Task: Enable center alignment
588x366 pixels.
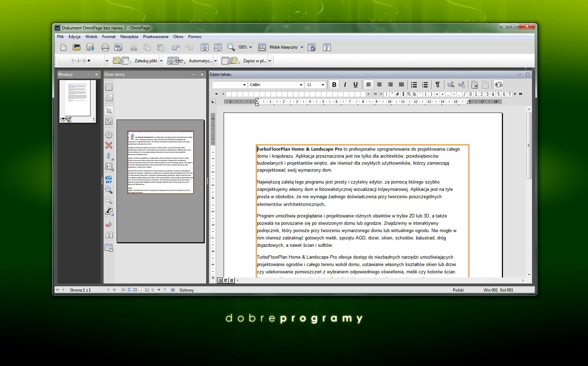Action: pyautogui.click(x=379, y=85)
